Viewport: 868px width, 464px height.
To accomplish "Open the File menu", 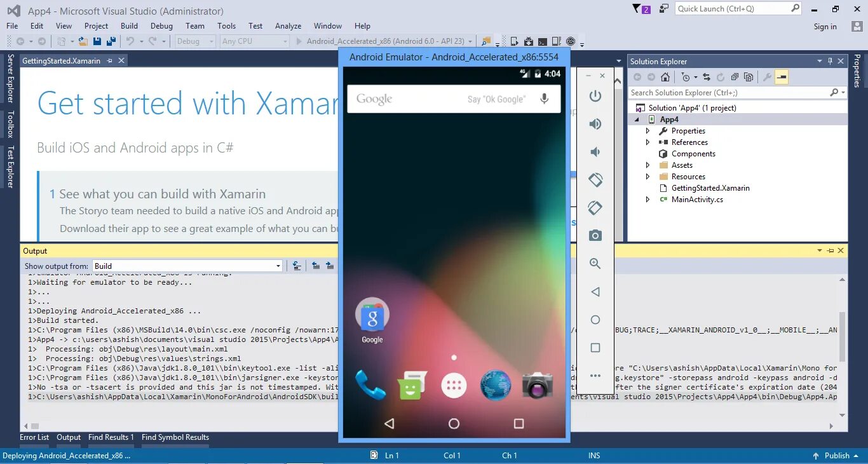I will coord(12,26).
